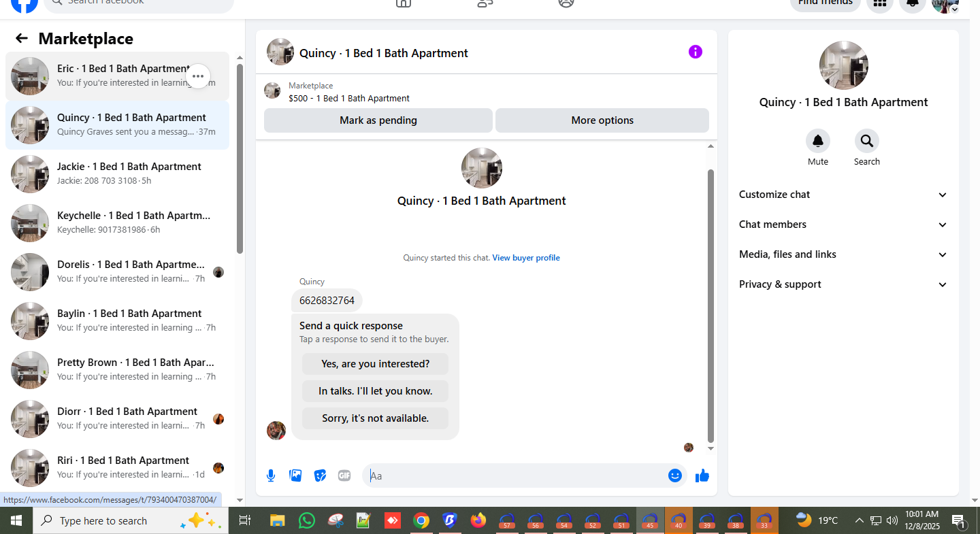Open the Facebook notifications bell
Screen dimensions: 980x534
click(x=913, y=3)
